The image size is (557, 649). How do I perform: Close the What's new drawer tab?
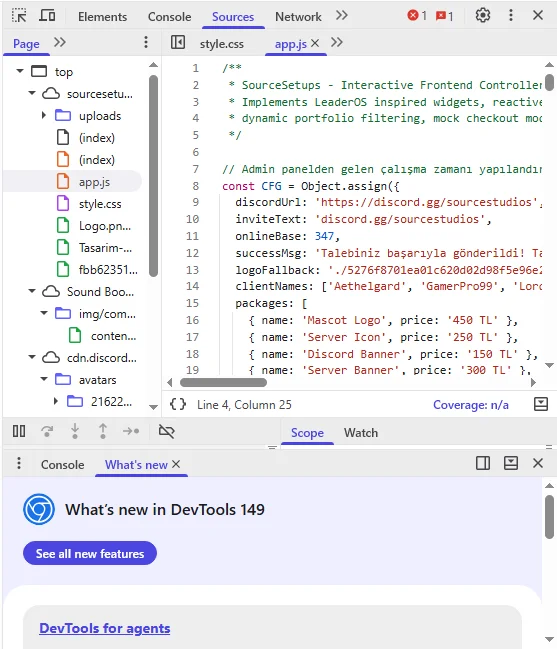click(x=176, y=464)
